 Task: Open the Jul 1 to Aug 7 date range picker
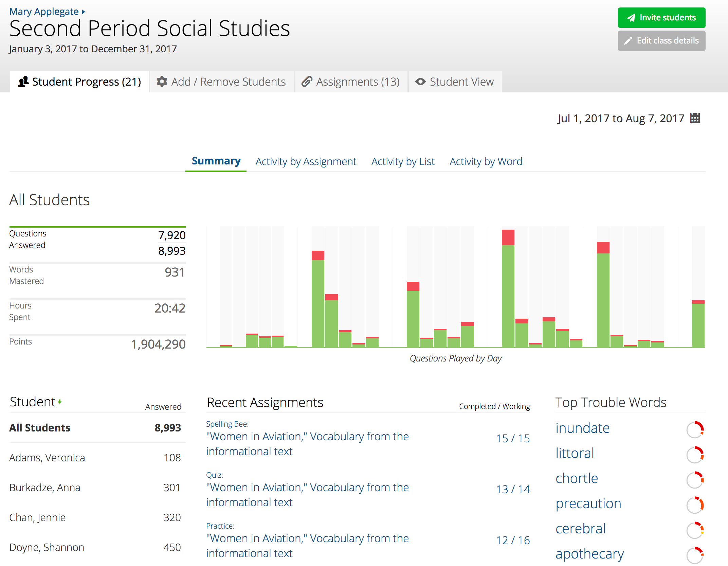pos(620,119)
